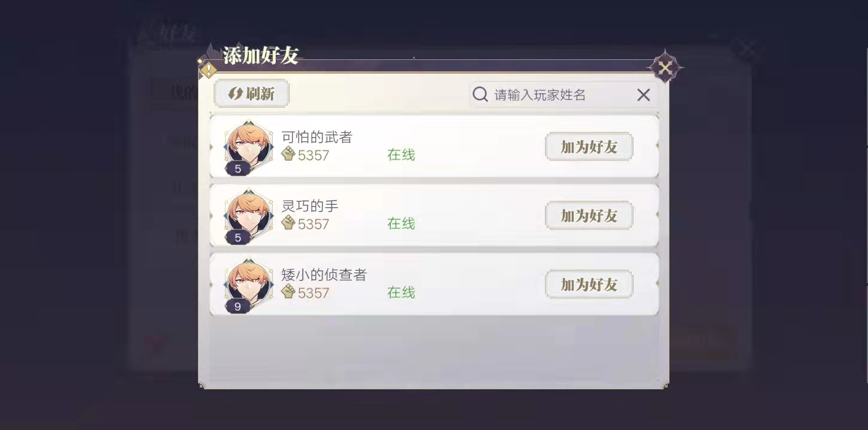The height and width of the screenshot is (430, 868).
Task: Click level 5 badge on first avatar
Action: coord(237,169)
